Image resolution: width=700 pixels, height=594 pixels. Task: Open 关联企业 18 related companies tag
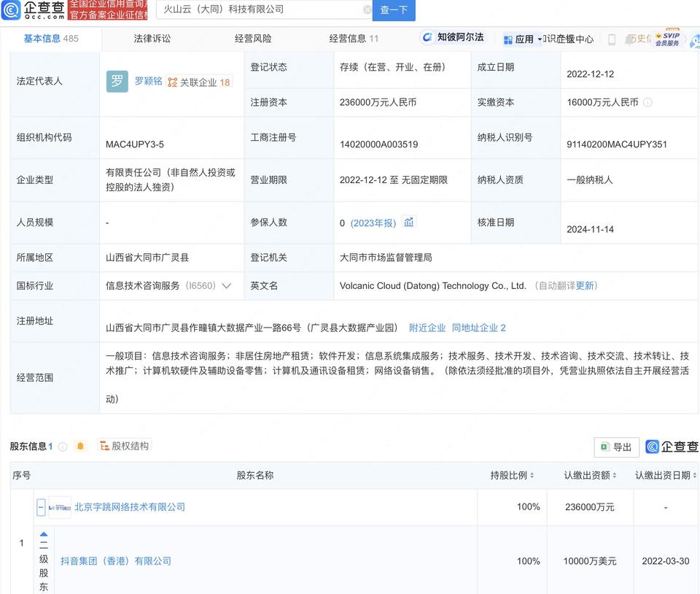(x=198, y=82)
